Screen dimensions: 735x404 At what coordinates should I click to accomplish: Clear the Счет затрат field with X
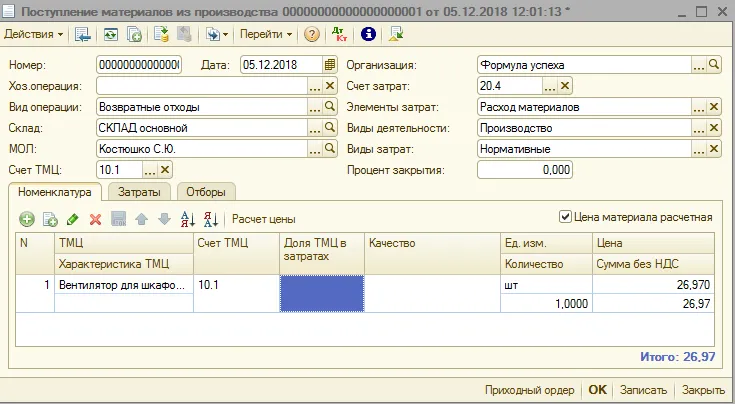[565, 86]
